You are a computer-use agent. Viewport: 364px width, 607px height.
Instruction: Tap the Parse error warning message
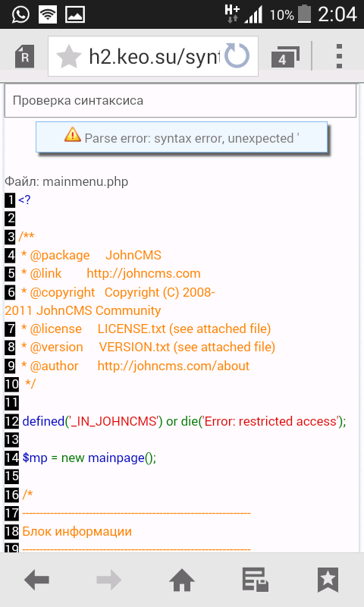point(182,137)
